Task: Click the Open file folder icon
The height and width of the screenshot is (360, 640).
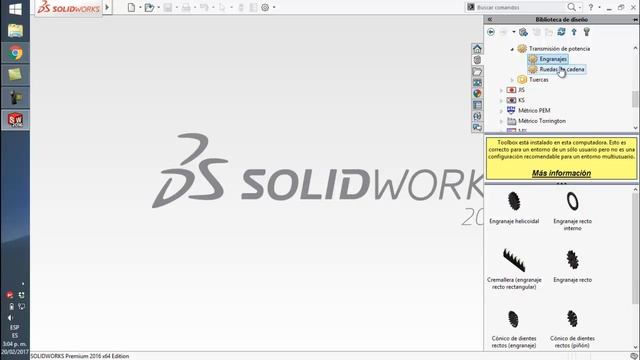Action: [149, 7]
